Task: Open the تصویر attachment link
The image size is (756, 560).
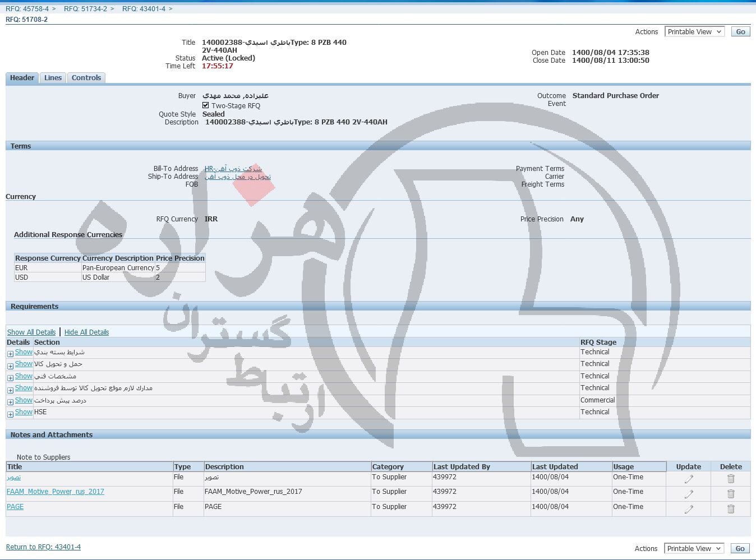Action: click(x=13, y=477)
